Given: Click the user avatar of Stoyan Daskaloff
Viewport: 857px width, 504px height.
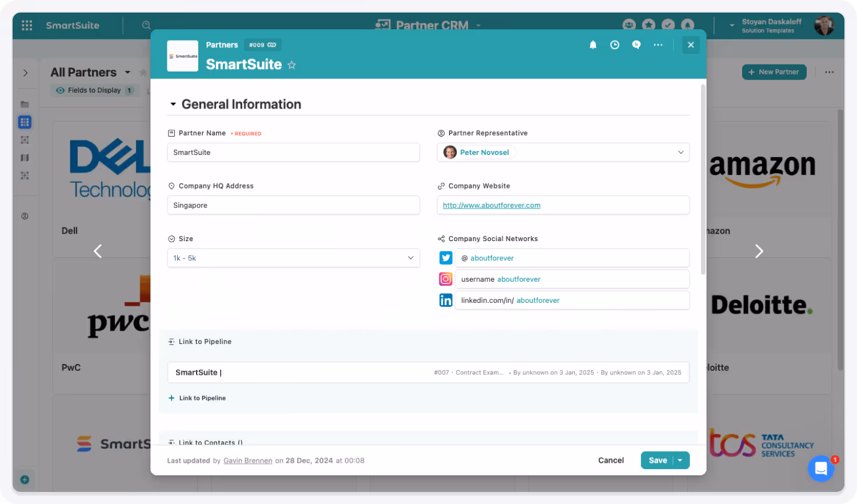Looking at the screenshot, I should [824, 25].
